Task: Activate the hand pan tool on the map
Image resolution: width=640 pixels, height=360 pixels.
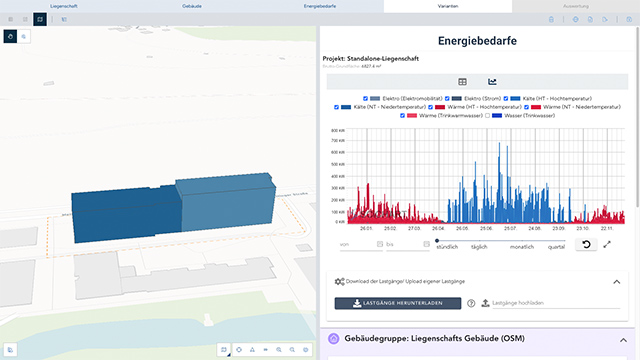Action: (x=10, y=36)
